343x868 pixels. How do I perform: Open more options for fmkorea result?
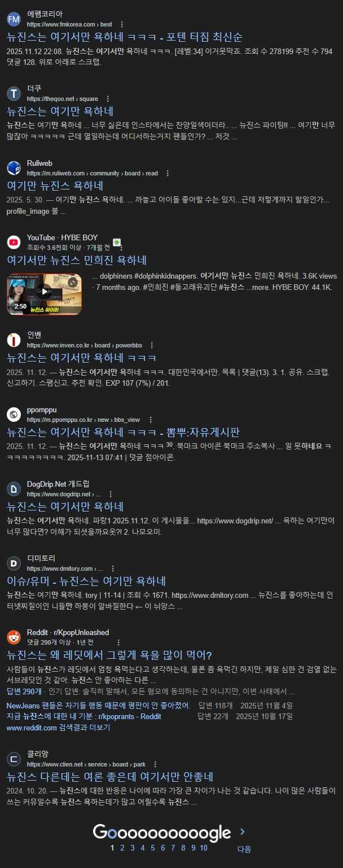pyautogui.click(x=122, y=24)
